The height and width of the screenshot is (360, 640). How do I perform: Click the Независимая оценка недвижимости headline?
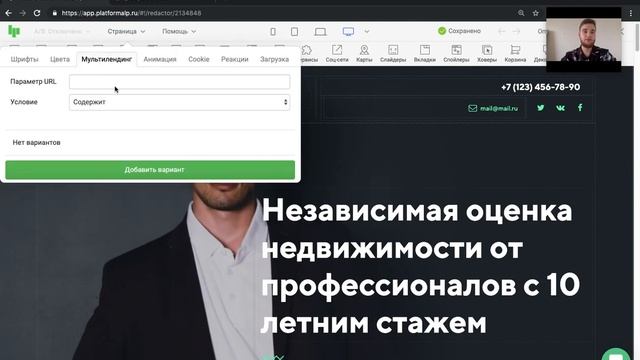pos(420,266)
